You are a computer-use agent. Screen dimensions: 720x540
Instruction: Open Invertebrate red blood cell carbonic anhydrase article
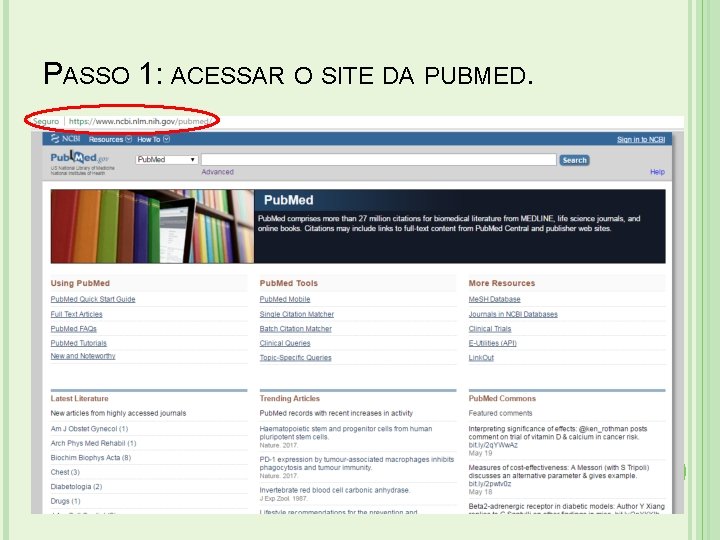pos(334,490)
